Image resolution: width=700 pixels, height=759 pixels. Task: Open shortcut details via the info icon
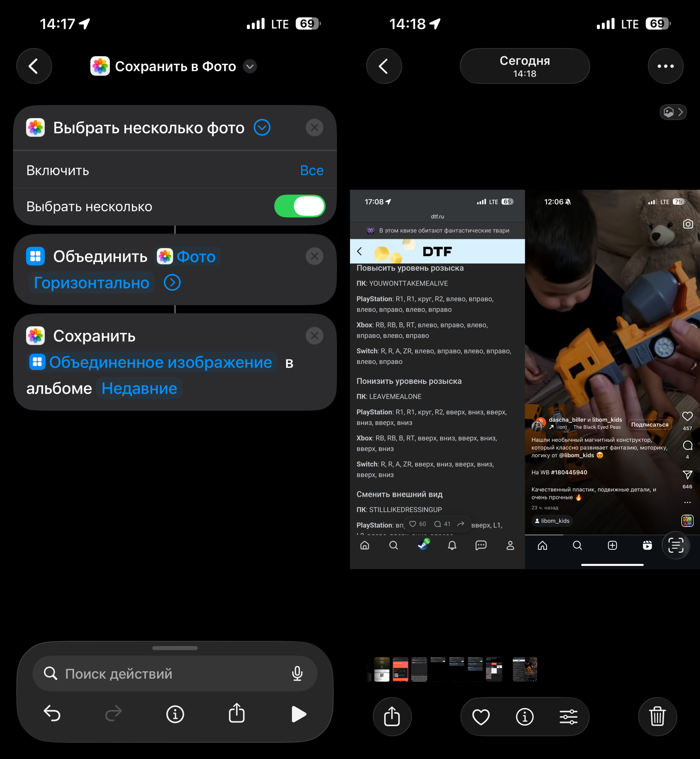point(175,714)
